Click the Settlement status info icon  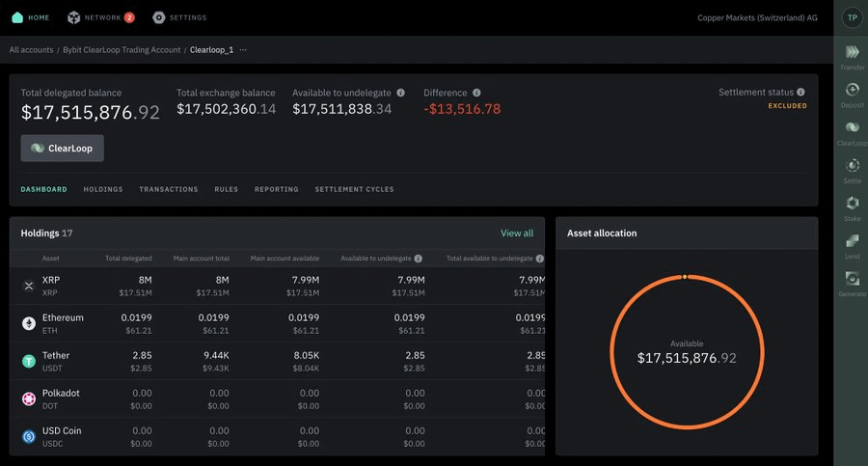point(800,92)
